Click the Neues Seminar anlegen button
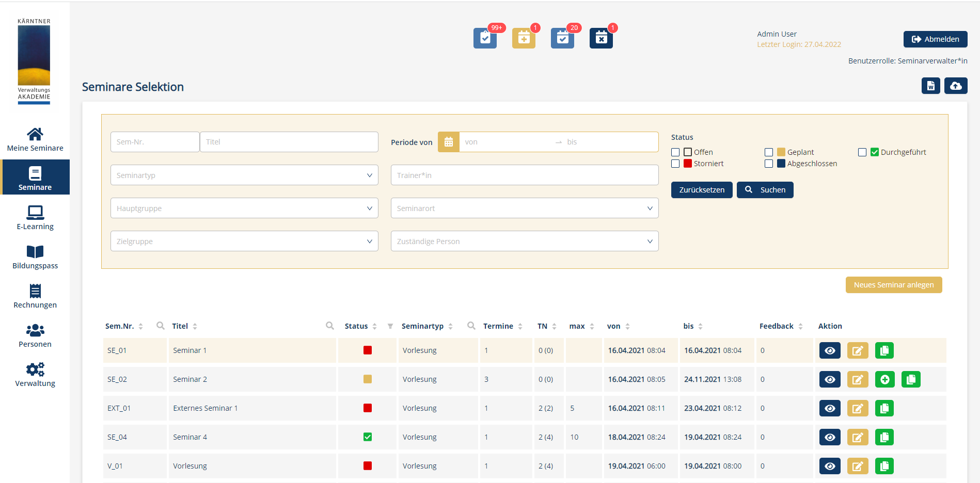 [893, 285]
